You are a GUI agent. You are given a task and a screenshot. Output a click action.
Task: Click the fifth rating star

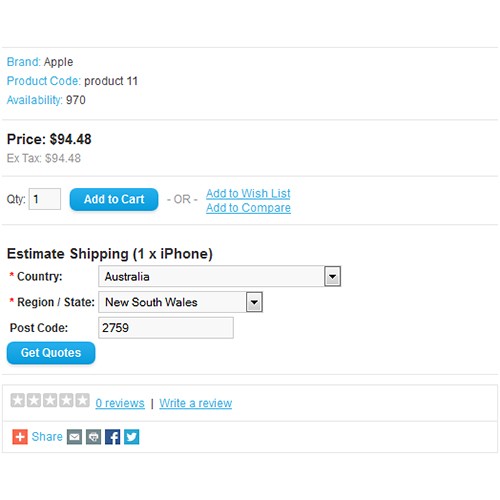click(x=82, y=400)
